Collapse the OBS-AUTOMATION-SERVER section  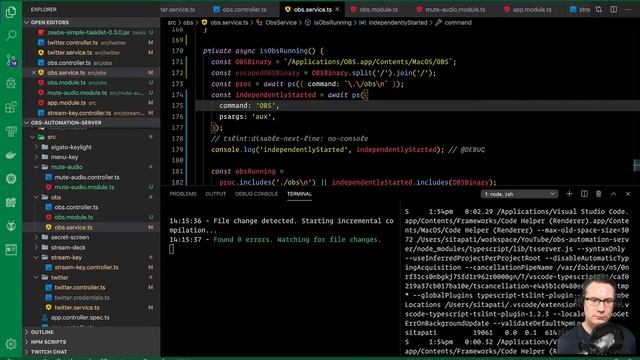[91, 122]
